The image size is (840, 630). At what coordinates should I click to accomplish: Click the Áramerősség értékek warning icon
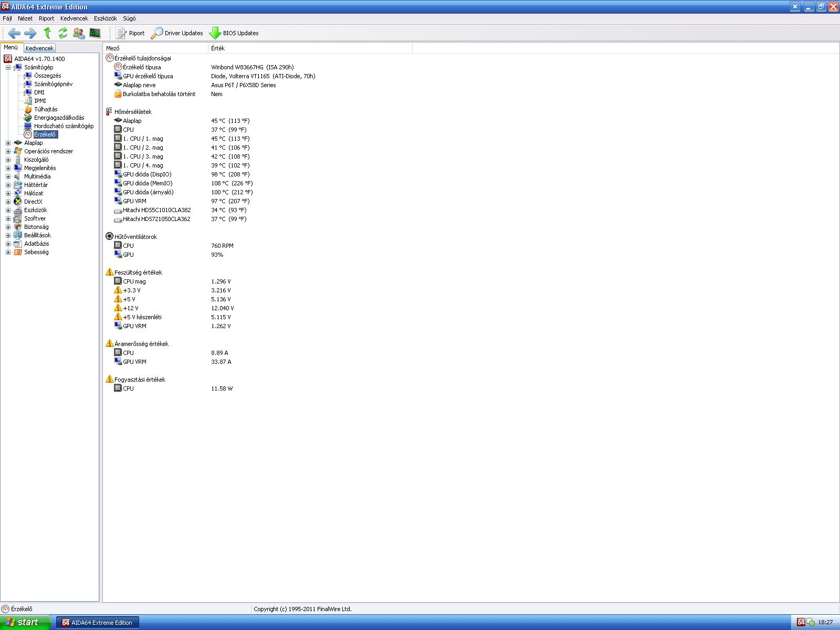(109, 343)
